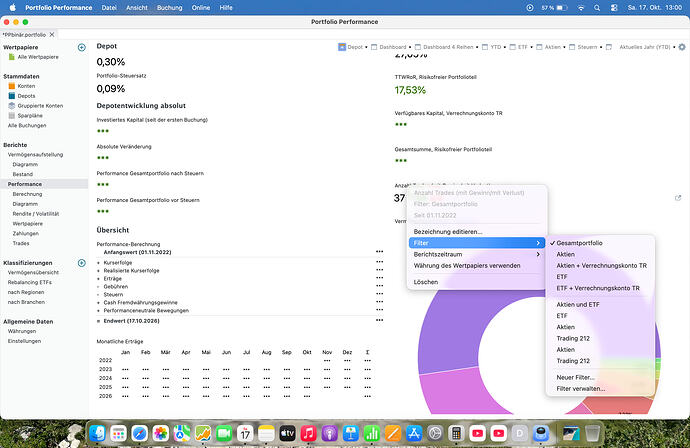The image size is (690, 448).
Task: Click the empty new-dashboard icon after Steuern
Action: 609,47
